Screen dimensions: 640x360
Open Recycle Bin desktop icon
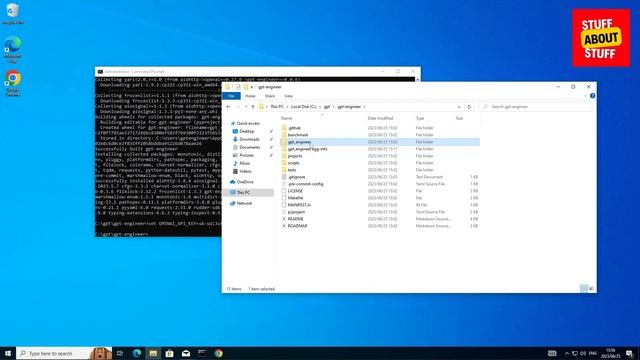coord(13,13)
